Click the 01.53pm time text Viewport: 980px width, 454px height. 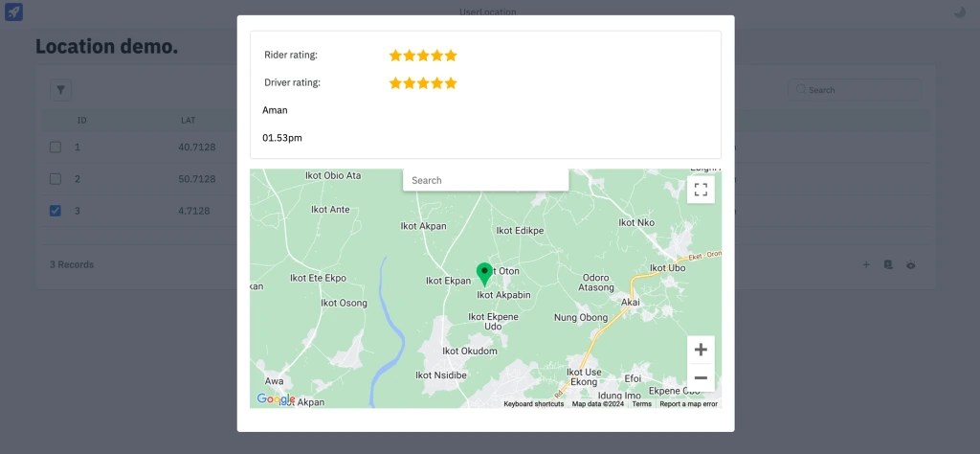point(282,138)
